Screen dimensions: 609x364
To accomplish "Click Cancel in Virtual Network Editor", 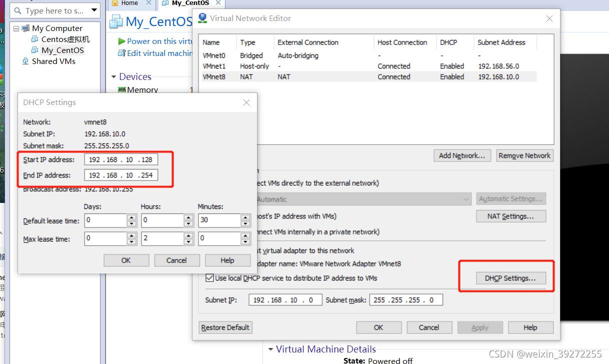I will pyautogui.click(x=429, y=327).
